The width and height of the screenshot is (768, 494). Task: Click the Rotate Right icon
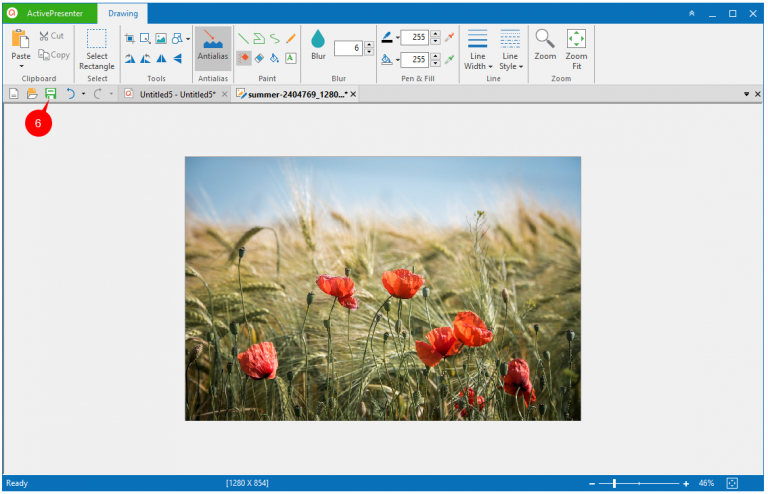click(x=130, y=59)
